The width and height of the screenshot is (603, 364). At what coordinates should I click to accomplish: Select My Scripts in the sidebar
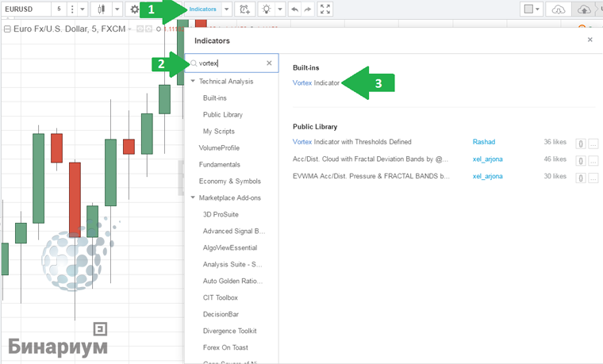pyautogui.click(x=218, y=131)
